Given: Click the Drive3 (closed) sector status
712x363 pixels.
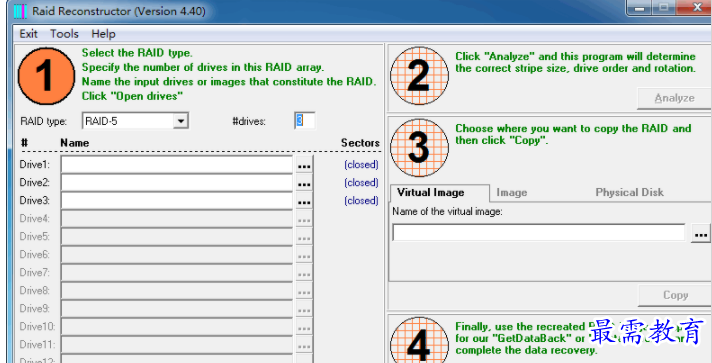Looking at the screenshot, I should click(361, 200).
